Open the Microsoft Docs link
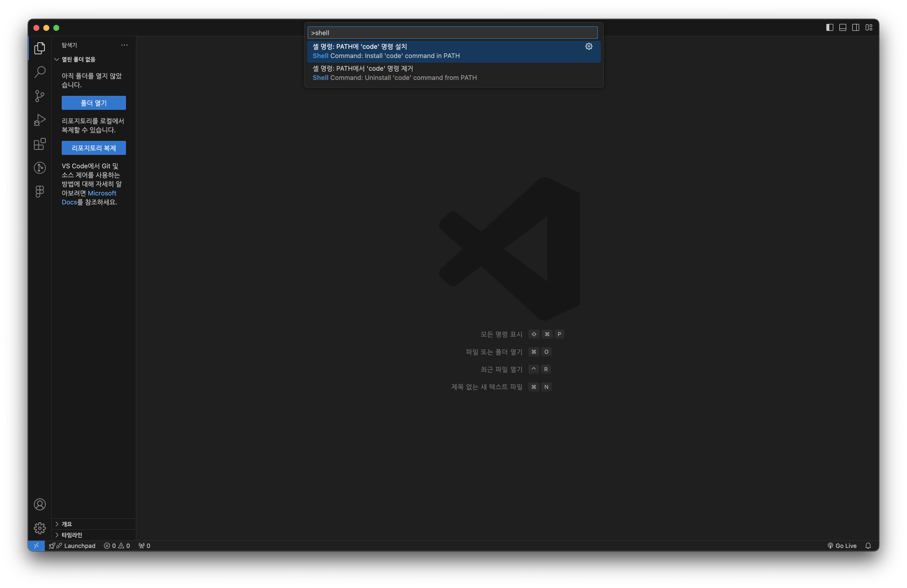The height and width of the screenshot is (588, 907). pyautogui.click(x=102, y=193)
